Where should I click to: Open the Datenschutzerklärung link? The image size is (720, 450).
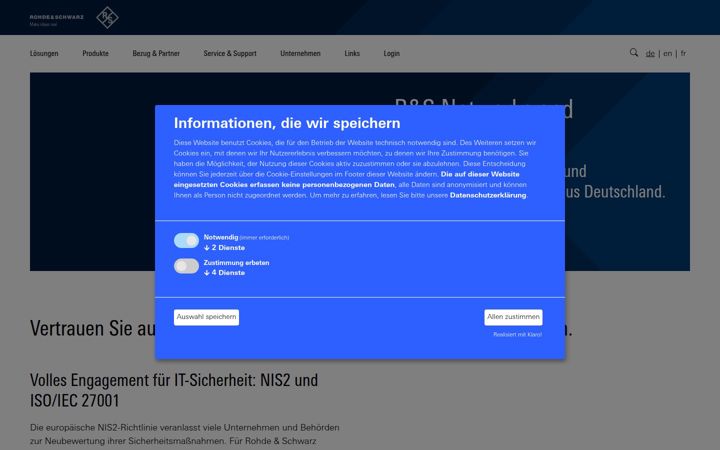pos(488,195)
